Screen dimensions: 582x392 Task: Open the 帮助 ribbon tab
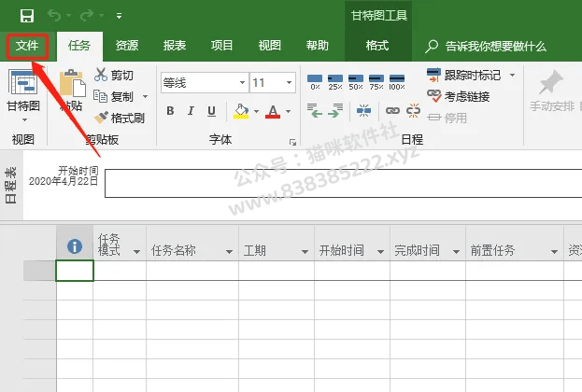pos(318,46)
